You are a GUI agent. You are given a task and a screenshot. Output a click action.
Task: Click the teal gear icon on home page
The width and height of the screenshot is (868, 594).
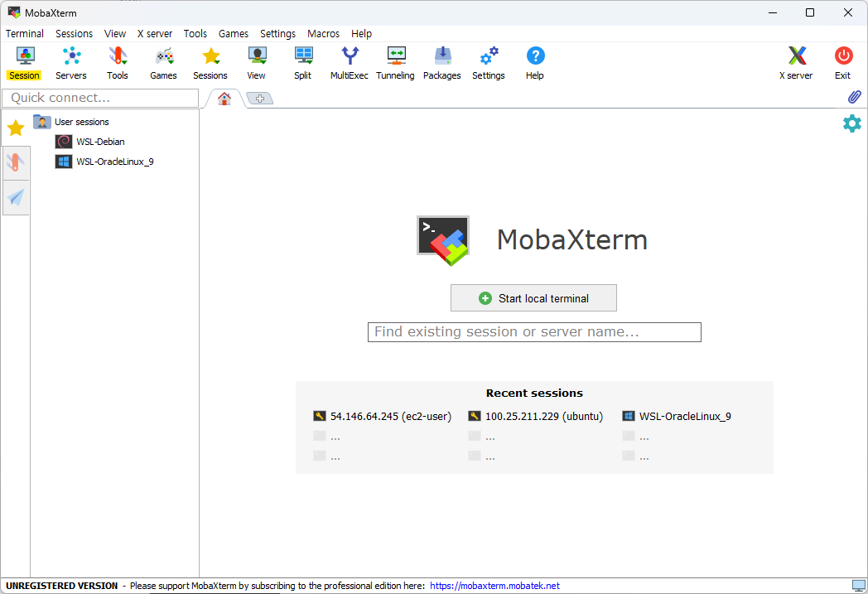pos(852,123)
